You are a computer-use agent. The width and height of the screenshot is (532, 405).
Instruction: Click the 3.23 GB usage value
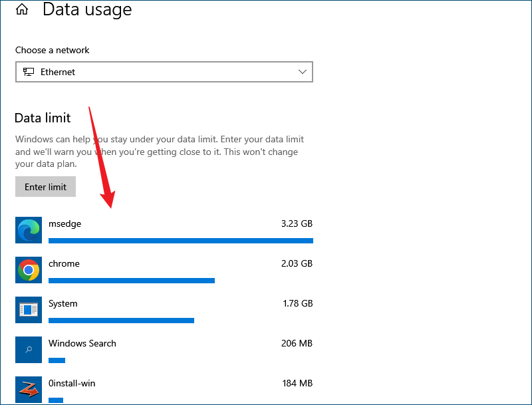[297, 224]
